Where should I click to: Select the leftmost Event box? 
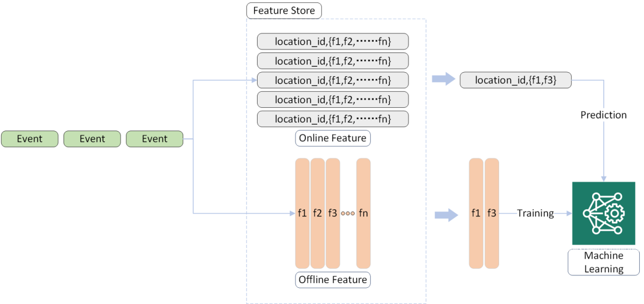coord(30,139)
